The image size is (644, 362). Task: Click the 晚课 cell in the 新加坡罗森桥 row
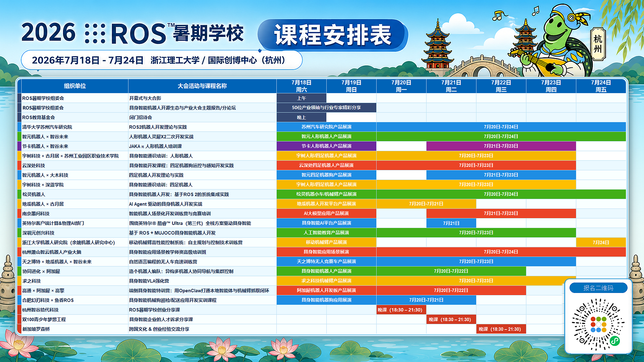(501, 329)
